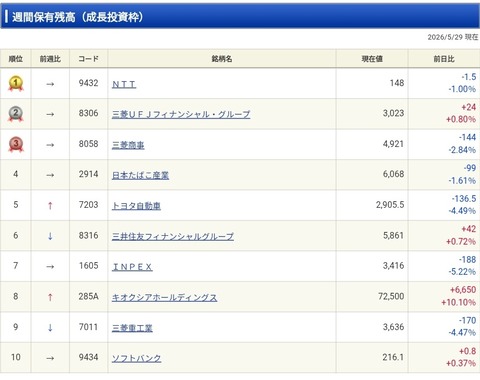Click the 前週比 column header

click(x=50, y=59)
